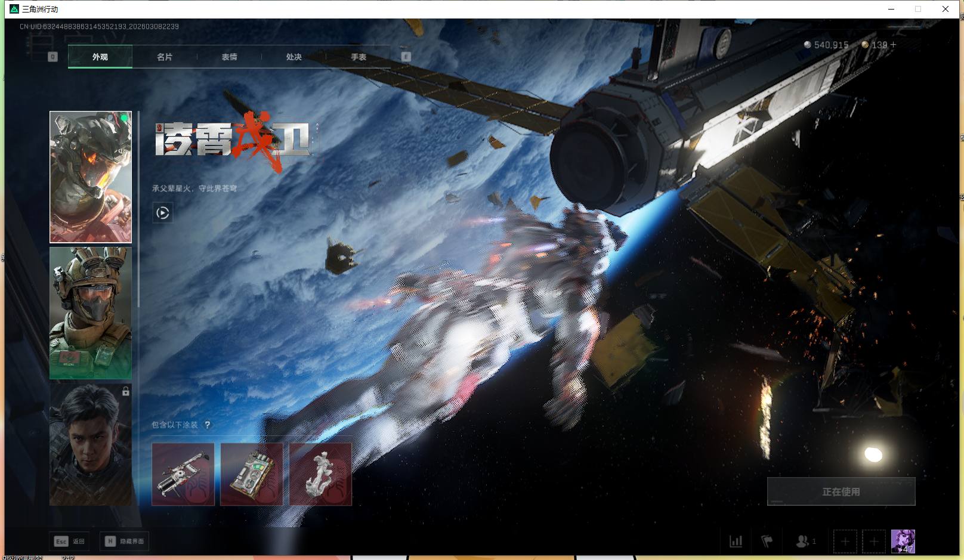The height and width of the screenshot is (560, 964).
Task: Click the 凌霄戍卫 skin title logo
Action: click(236, 141)
